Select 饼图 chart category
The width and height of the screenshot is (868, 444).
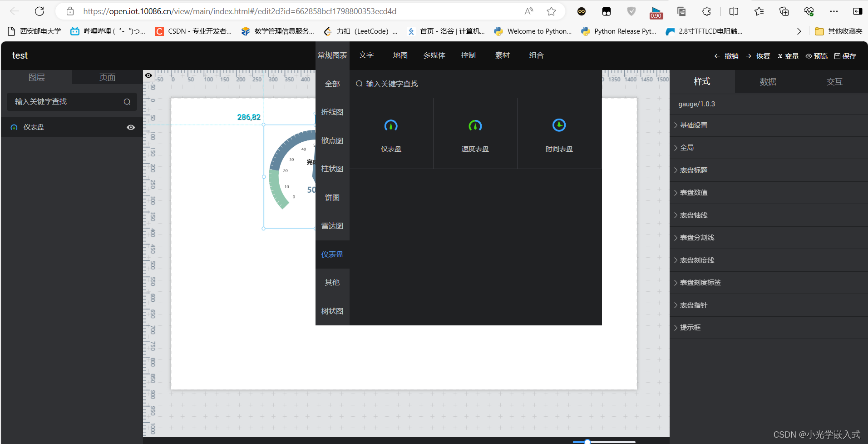(x=332, y=198)
